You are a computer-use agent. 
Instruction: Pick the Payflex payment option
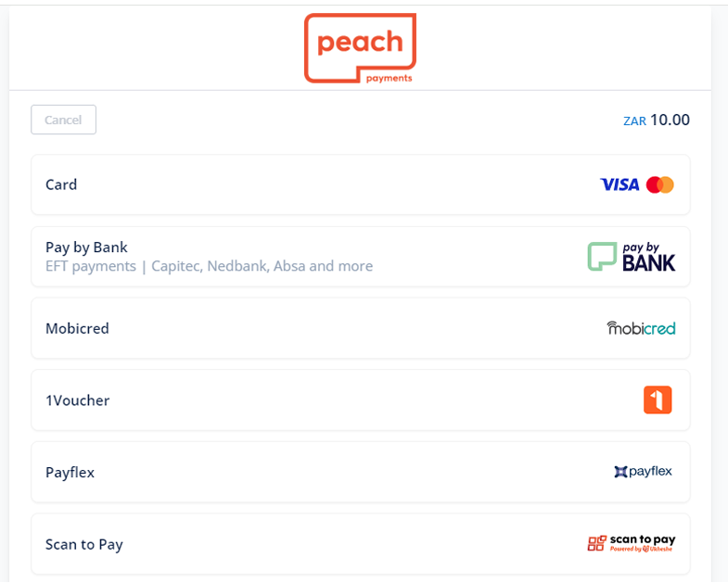click(x=360, y=472)
